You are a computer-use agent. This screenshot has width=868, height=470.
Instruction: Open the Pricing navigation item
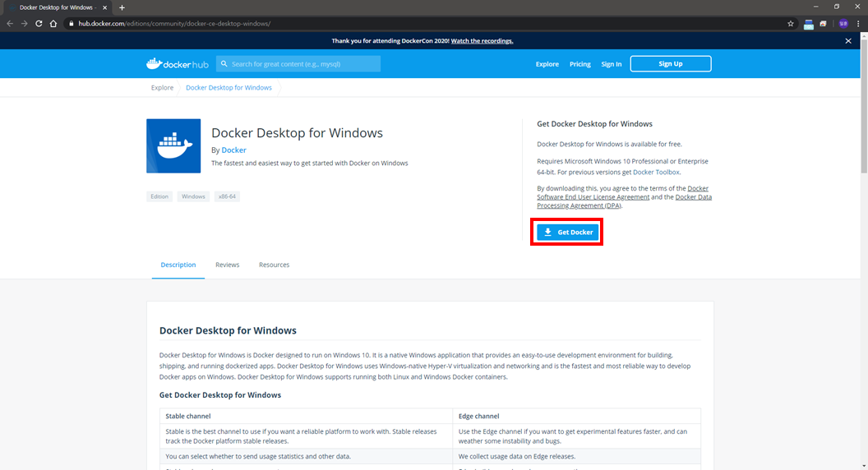(x=580, y=64)
